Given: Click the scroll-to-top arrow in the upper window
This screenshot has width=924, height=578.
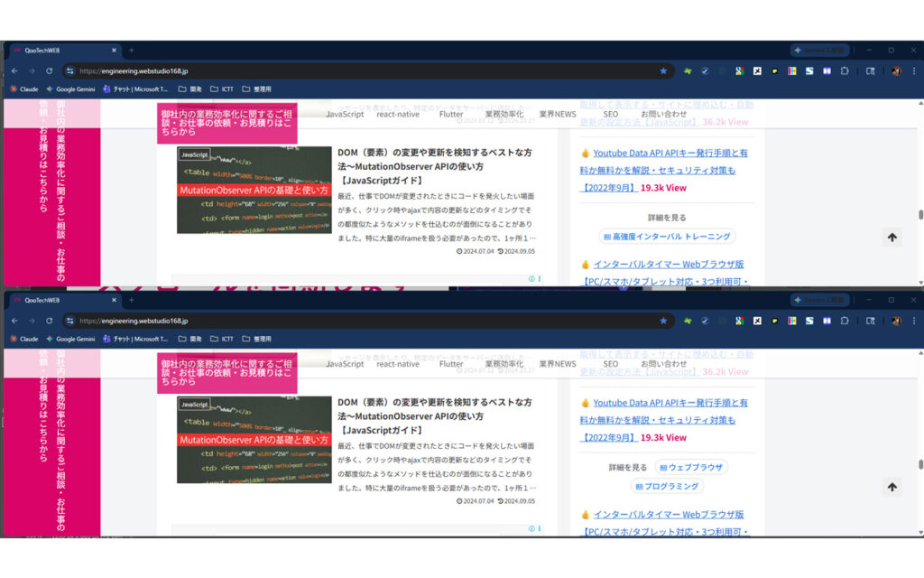Looking at the screenshot, I should coord(892,238).
